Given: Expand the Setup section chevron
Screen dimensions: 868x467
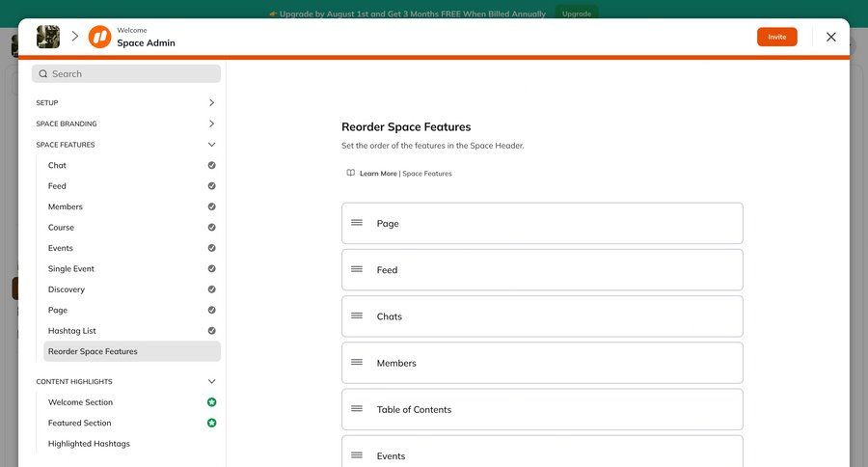Looking at the screenshot, I should click(x=211, y=102).
